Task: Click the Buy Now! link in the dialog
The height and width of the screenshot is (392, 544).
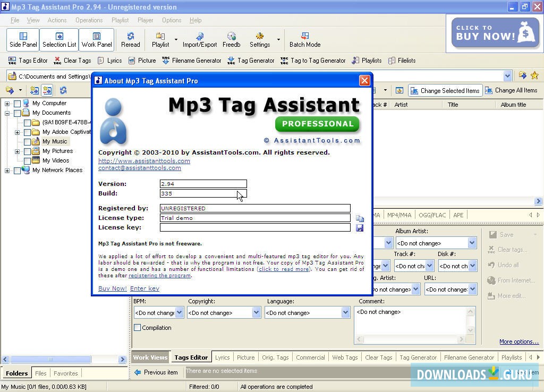Action: pos(112,288)
